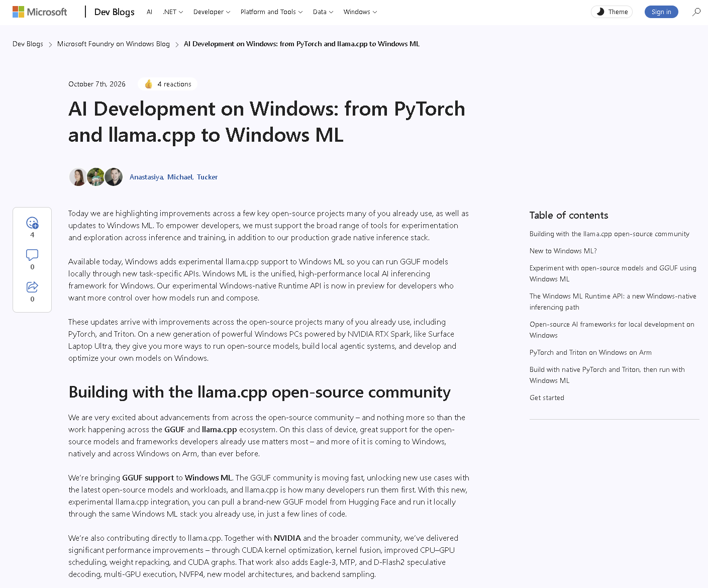The width and height of the screenshot is (708, 588).
Task: Expand the Developer dropdown menu
Action: tap(212, 12)
